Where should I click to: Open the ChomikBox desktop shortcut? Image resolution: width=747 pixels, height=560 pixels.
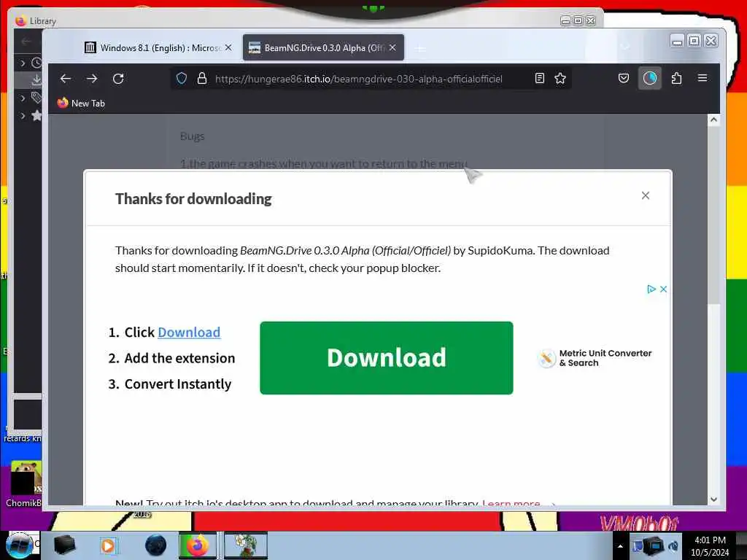24,484
